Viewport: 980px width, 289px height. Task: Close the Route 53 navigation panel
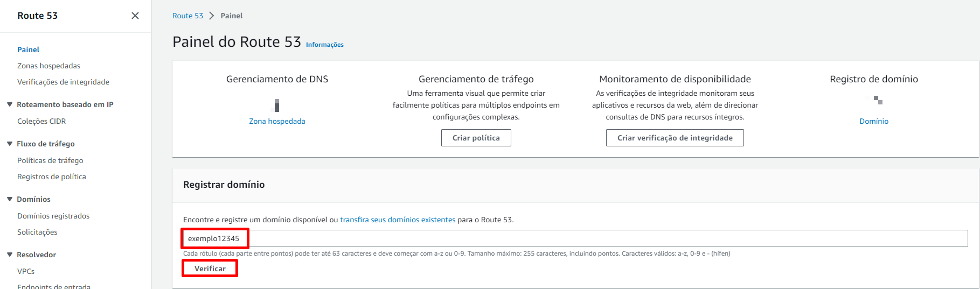[x=135, y=16]
